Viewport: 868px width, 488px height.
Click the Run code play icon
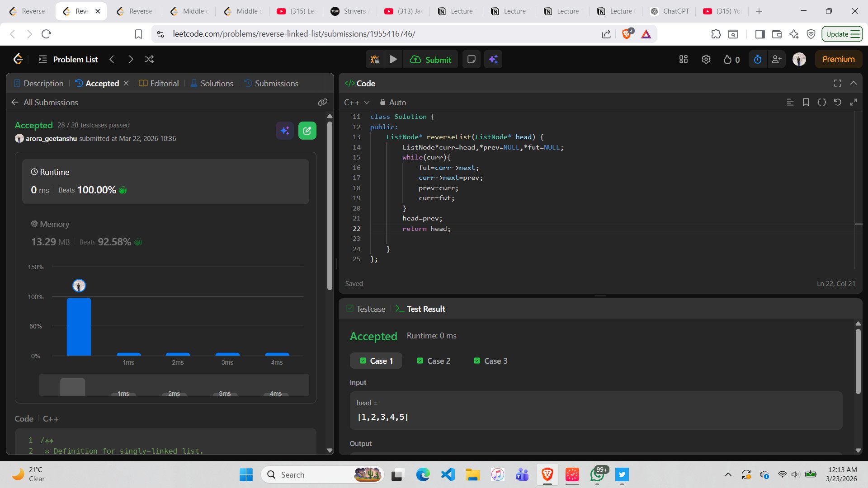click(393, 59)
